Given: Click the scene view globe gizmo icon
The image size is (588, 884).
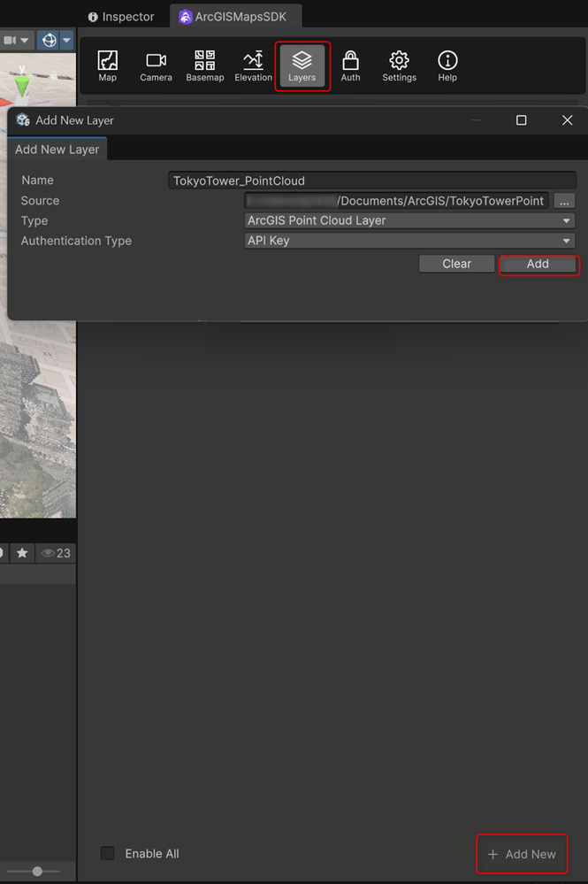Looking at the screenshot, I should 49,40.
